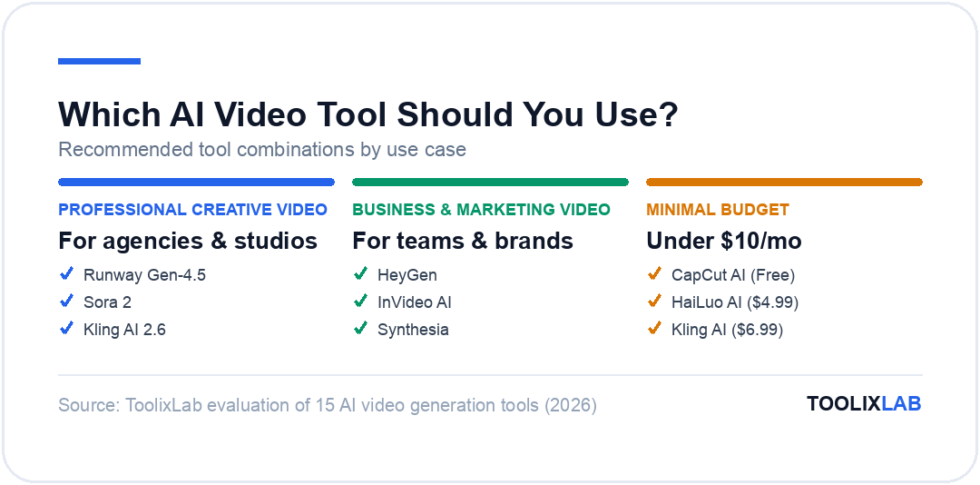
Task: Select the text Runway Gen-4.5
Action: click(x=144, y=274)
